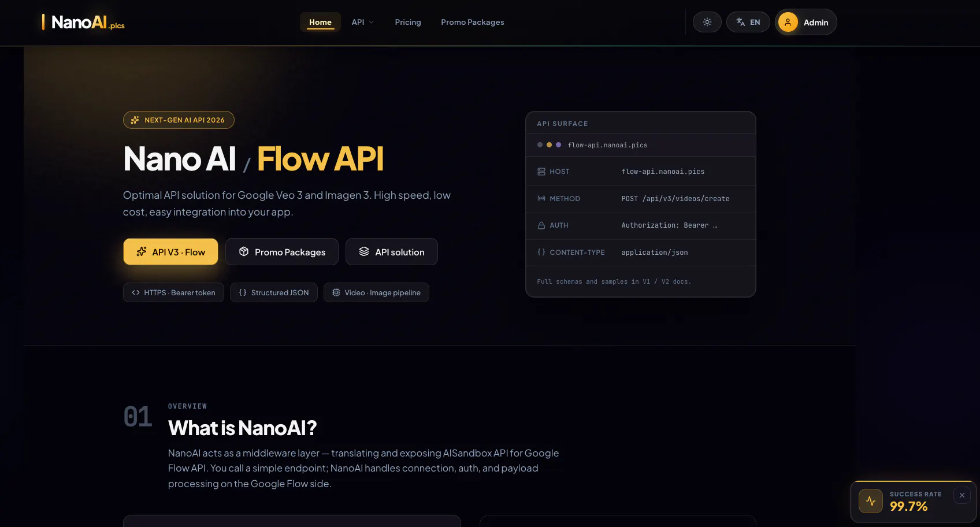Screen dimensions: 980x527
Task: Click the translate icon beside EN
Action: click(740, 22)
